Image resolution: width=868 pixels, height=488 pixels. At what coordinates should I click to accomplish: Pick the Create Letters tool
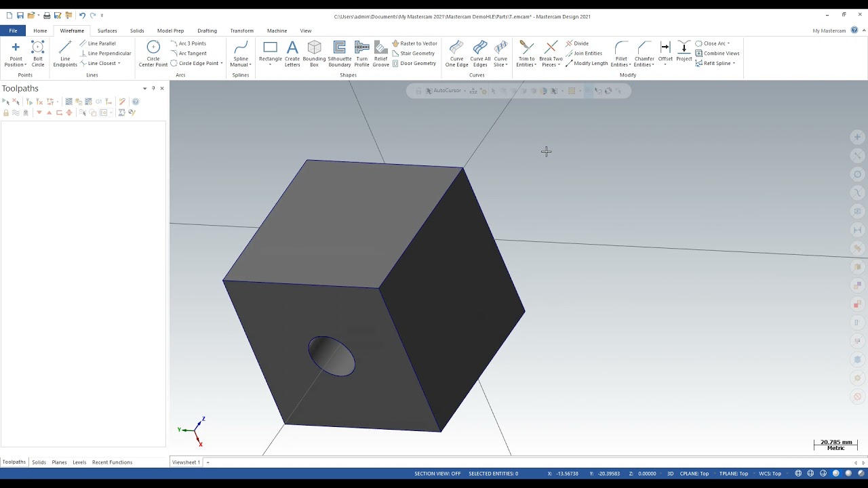292,54
